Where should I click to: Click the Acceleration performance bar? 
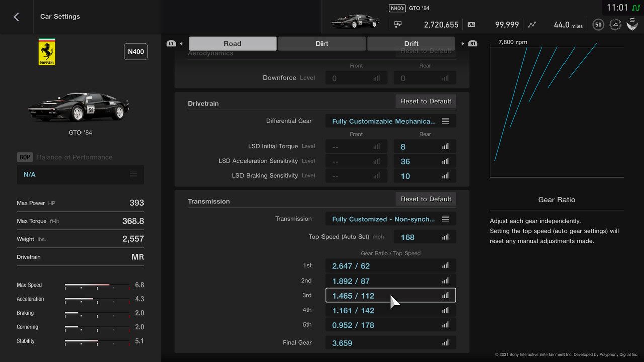tap(97, 299)
